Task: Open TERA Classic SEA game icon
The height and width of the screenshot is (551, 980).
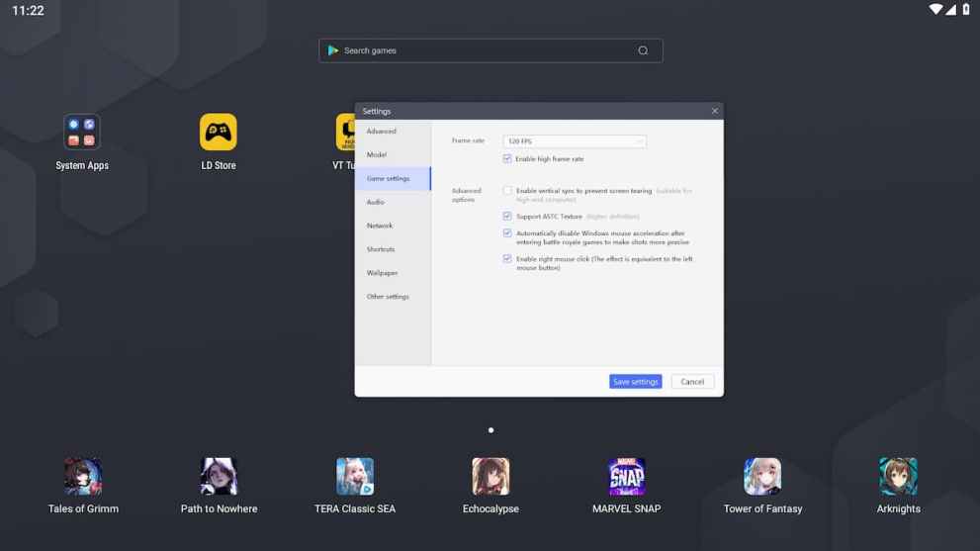Action: click(355, 477)
